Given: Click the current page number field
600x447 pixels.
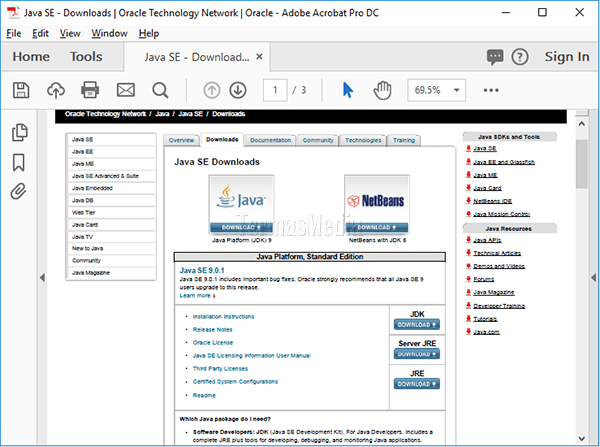Looking at the screenshot, I should click(x=275, y=90).
